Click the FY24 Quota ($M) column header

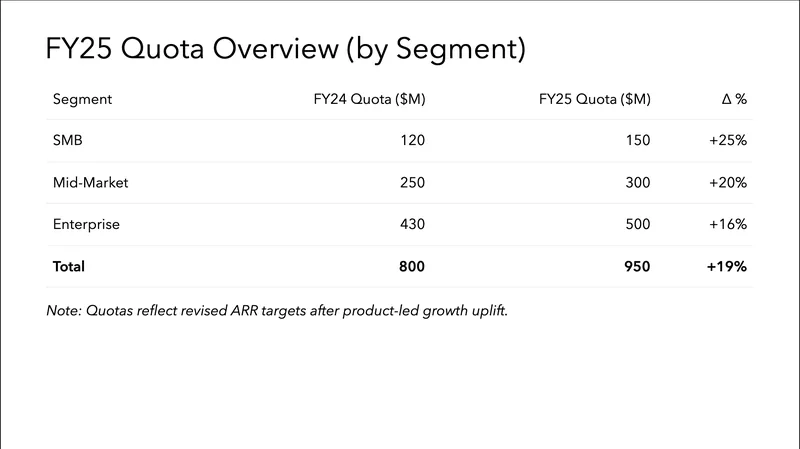click(x=369, y=100)
